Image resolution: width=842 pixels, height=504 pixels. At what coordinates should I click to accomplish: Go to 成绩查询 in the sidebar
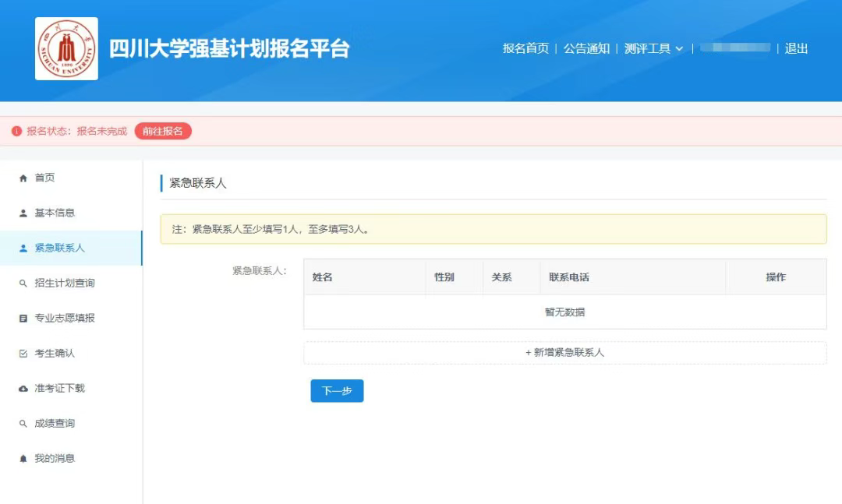[x=55, y=424]
